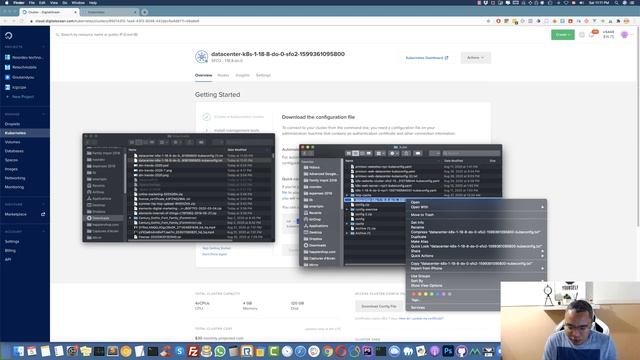This screenshot has height=360, width=640.
Task: Choose Get Info in context menu
Action: 417,222
